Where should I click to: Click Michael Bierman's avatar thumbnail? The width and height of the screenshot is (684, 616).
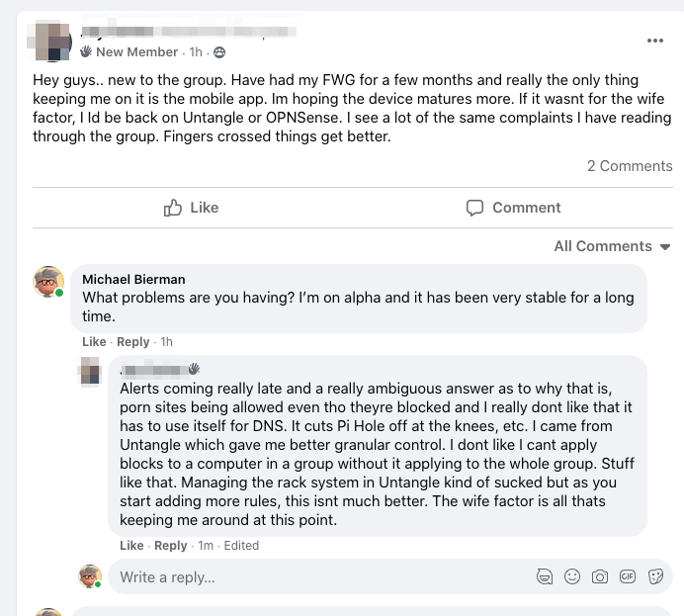point(49,282)
